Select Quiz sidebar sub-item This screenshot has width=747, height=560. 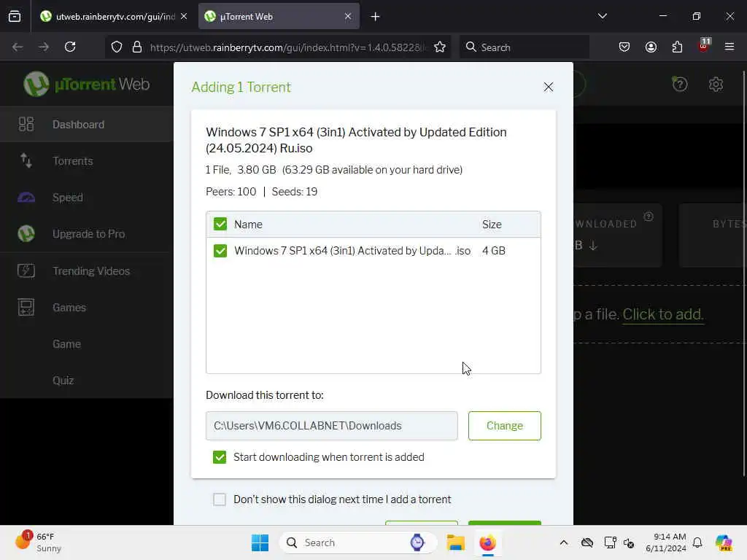(x=63, y=381)
